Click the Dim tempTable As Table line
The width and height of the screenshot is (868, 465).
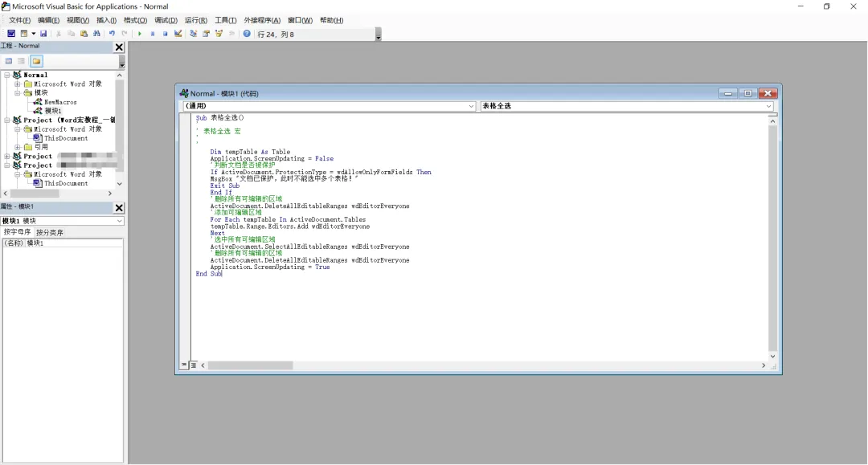point(250,152)
